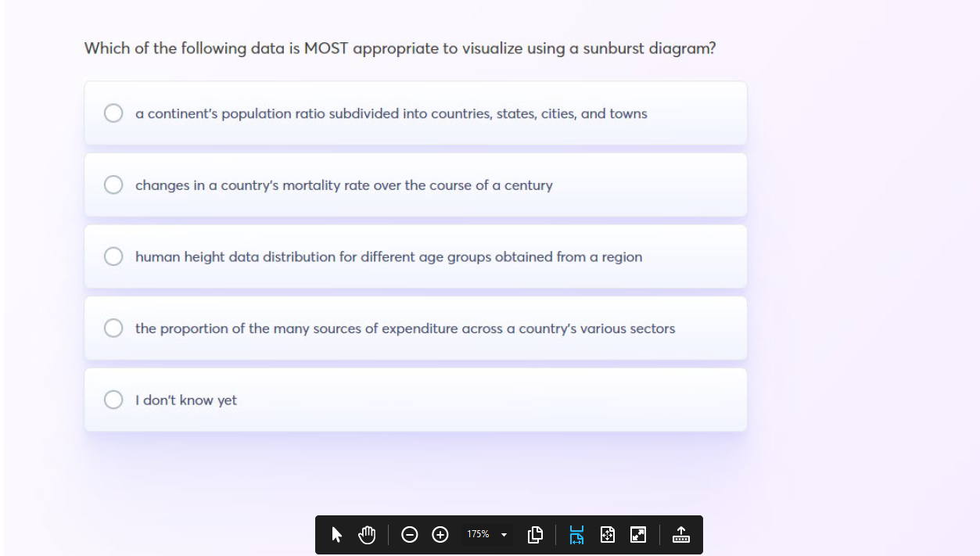This screenshot has height=556, width=980.
Task: Select the radio button for continent population answer
Action: [113, 113]
